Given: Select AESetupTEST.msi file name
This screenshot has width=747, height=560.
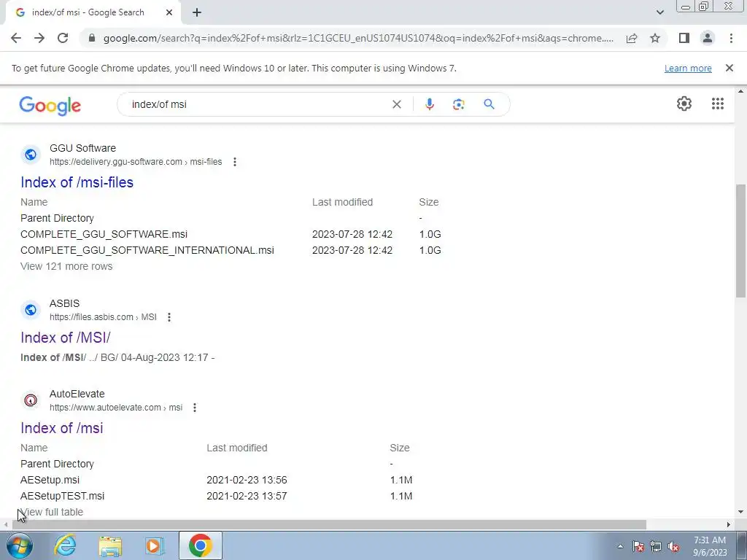Looking at the screenshot, I should (63, 496).
